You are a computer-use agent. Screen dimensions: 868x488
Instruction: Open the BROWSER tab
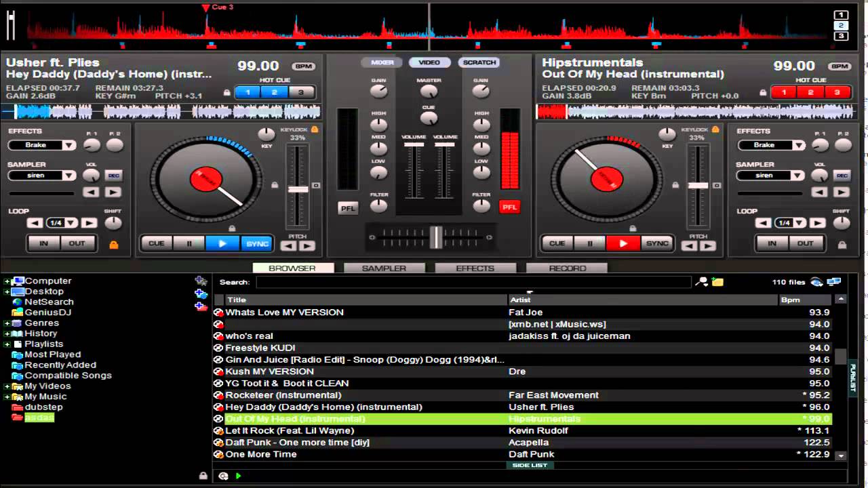292,268
